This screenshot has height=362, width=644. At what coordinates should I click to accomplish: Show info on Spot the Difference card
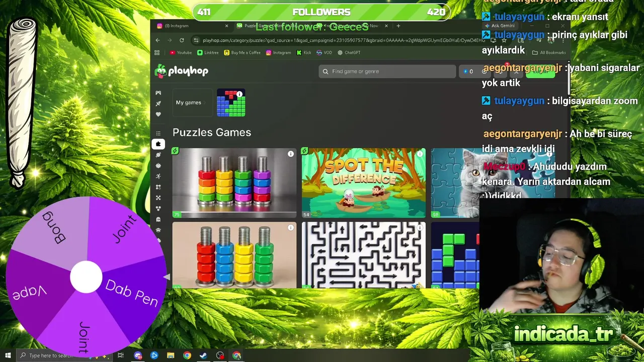click(x=420, y=154)
